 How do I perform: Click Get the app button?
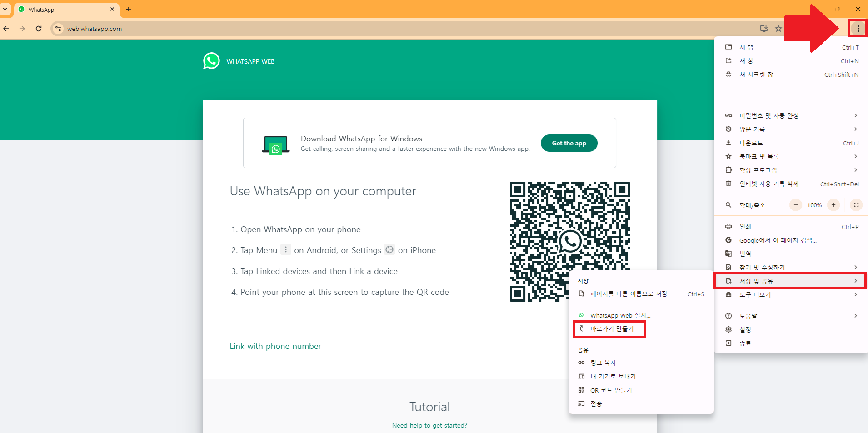point(569,143)
